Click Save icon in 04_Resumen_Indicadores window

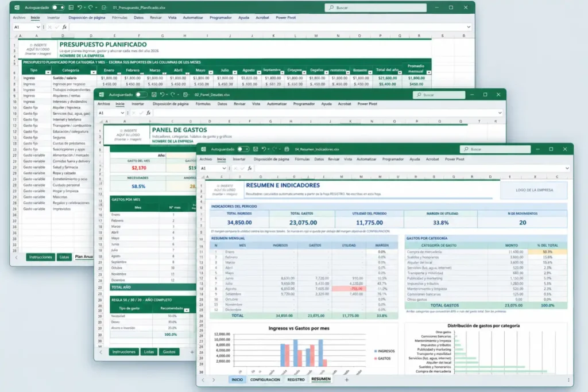[256, 149]
